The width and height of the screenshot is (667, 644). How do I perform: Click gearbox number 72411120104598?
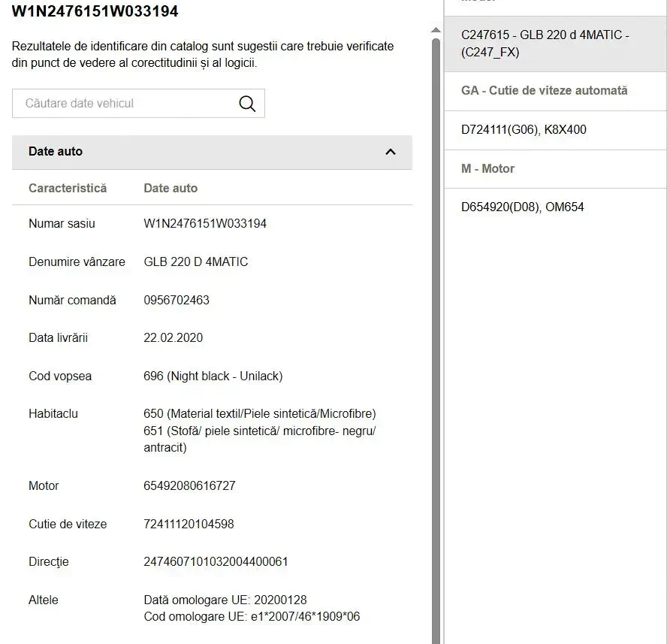click(189, 524)
